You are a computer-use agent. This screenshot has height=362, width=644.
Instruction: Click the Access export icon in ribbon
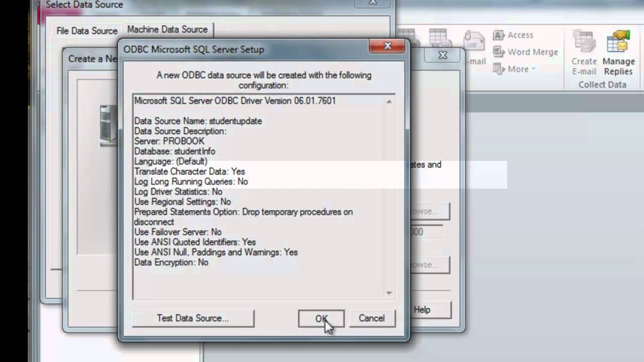pyautogui.click(x=513, y=35)
